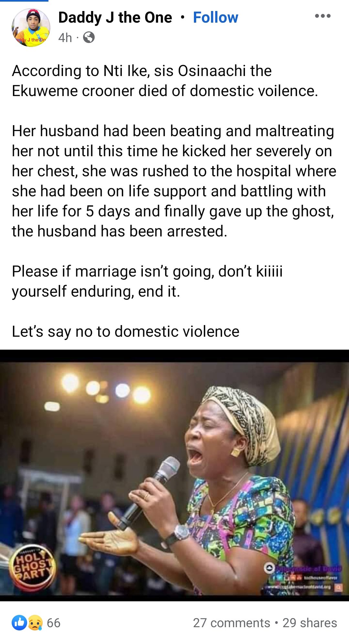Tap the watermark channel logo on photo
This screenshot has height=644, width=349.
coord(269,568)
